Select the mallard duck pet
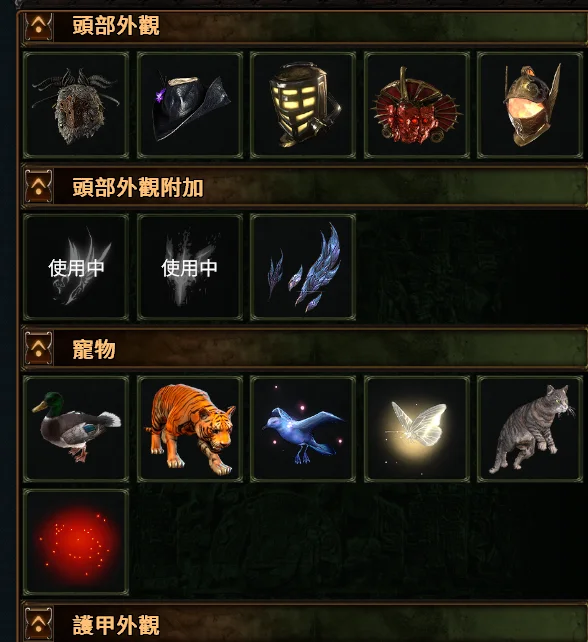 76,429
